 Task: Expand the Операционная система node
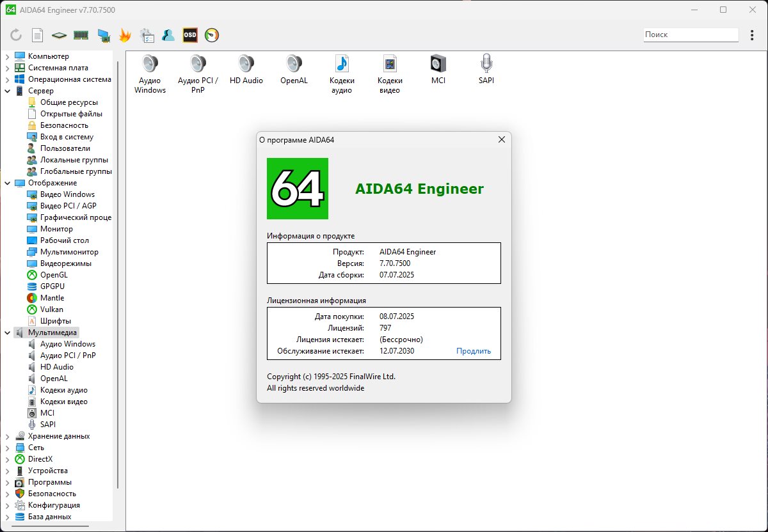point(8,79)
